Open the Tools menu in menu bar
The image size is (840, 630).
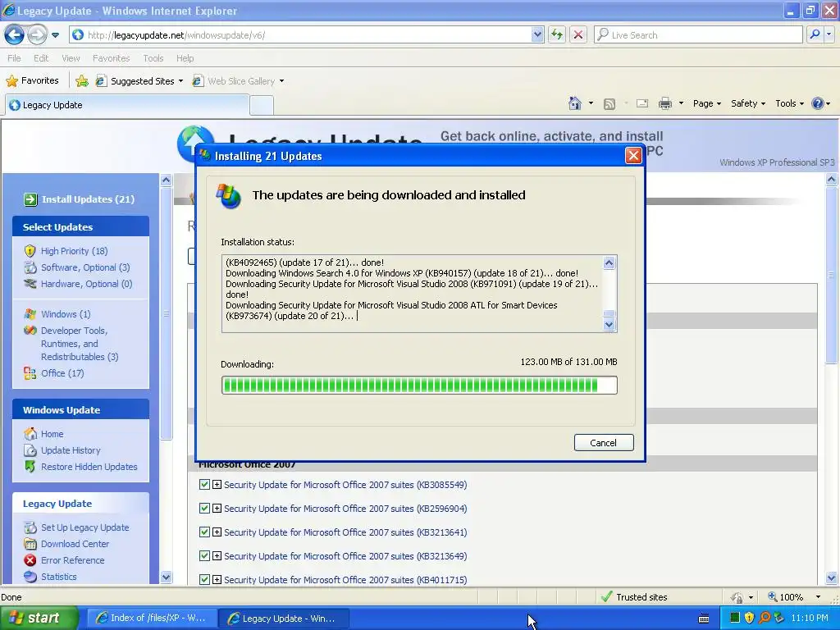pos(153,58)
